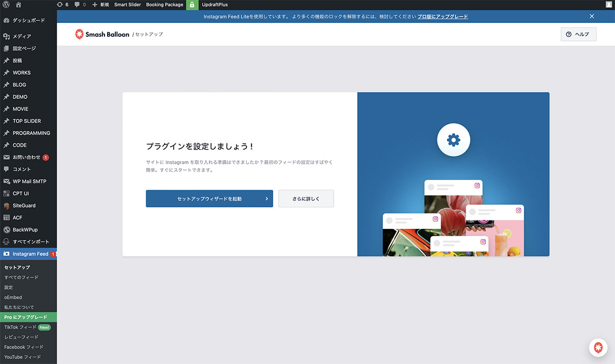Dismiss the Pro upgrade notice banner

pyautogui.click(x=591, y=16)
